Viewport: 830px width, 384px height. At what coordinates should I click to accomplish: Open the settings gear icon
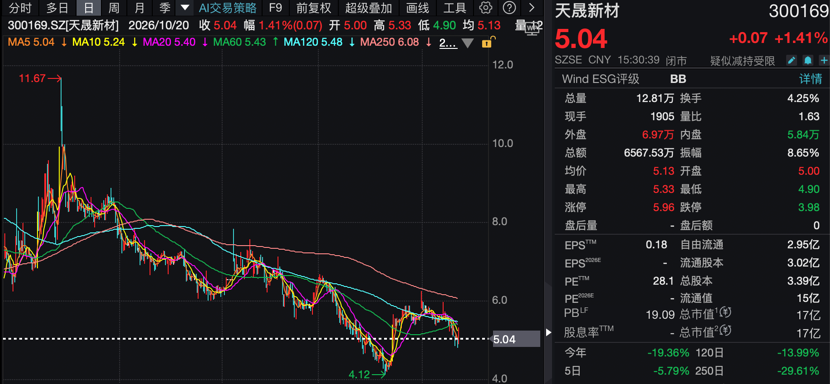click(x=485, y=7)
